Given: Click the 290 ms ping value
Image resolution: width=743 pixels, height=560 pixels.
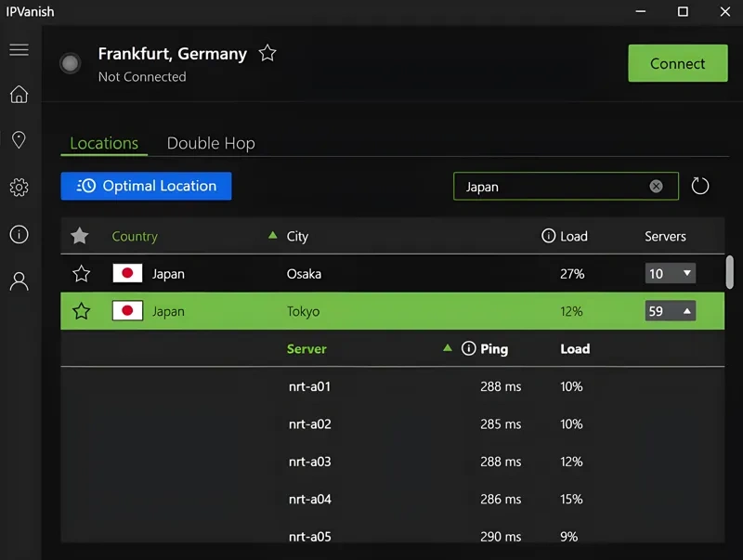Looking at the screenshot, I should [x=501, y=536].
